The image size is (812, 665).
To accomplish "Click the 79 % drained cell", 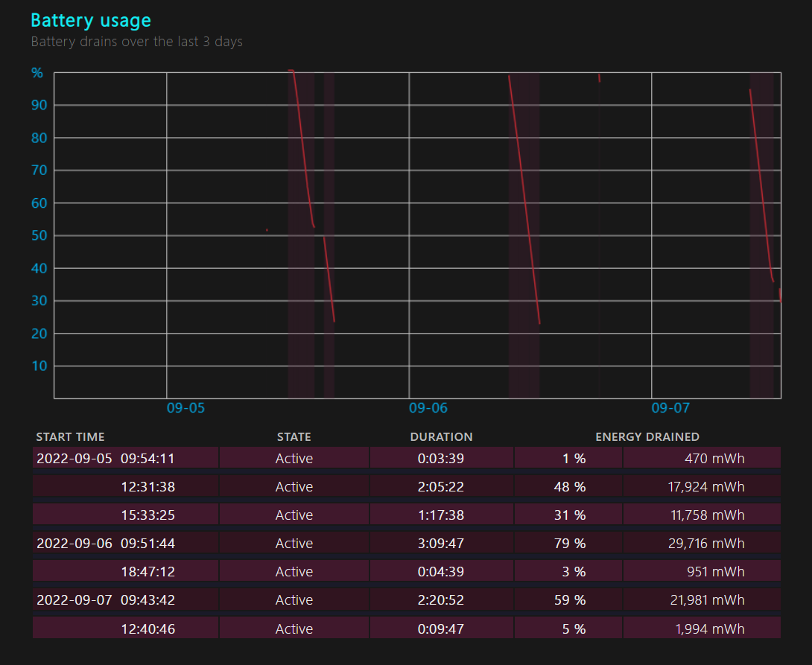I will click(568, 543).
